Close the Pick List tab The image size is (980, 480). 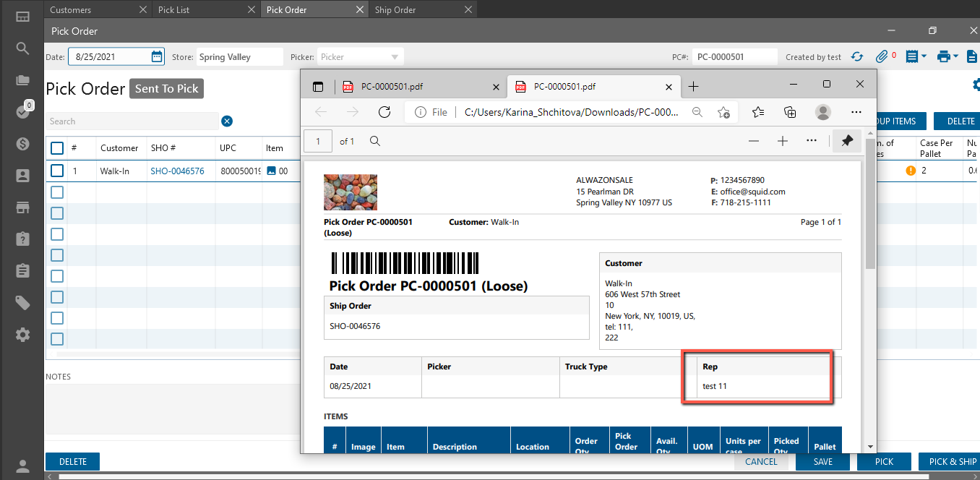[251, 9]
